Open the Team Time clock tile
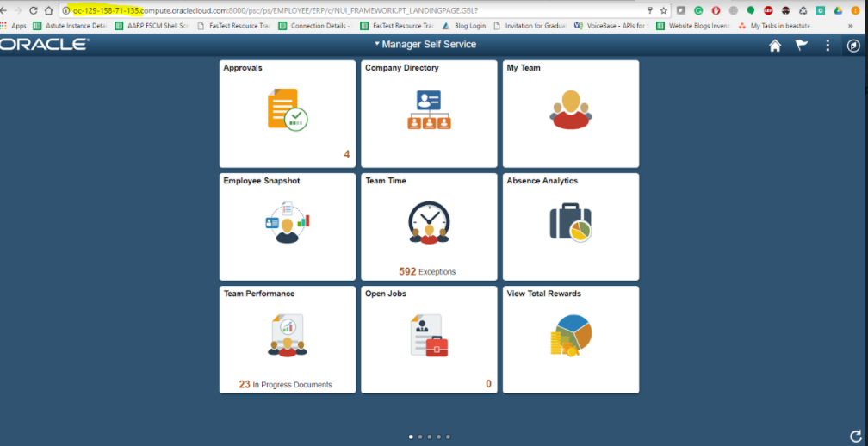Viewport: 868px width, 446px height. click(x=429, y=226)
